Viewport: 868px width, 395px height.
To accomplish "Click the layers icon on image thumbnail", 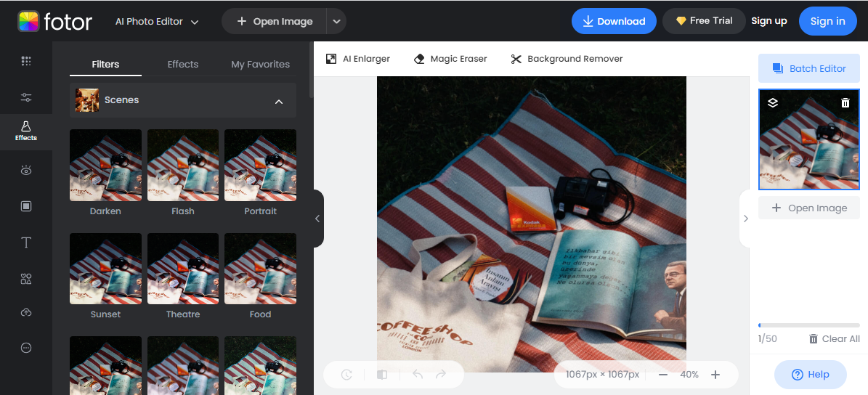I will tap(773, 103).
